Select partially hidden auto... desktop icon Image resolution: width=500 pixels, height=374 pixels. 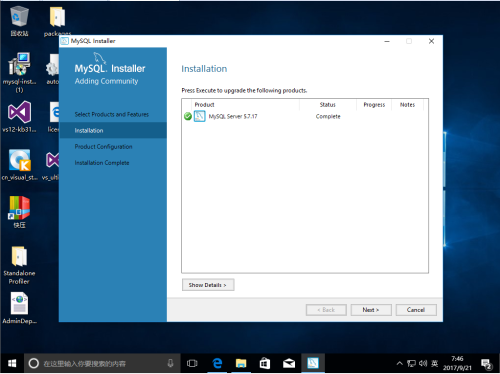[x=52, y=70]
